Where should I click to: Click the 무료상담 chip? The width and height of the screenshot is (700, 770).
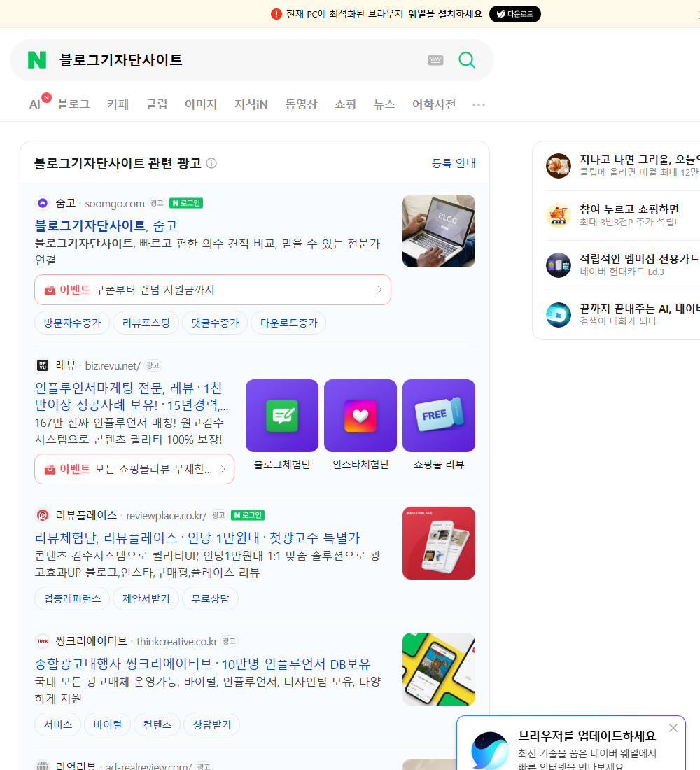tap(210, 598)
